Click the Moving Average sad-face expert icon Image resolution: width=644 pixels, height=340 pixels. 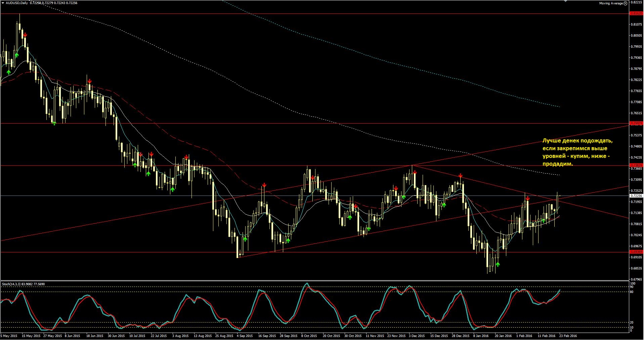625,3
